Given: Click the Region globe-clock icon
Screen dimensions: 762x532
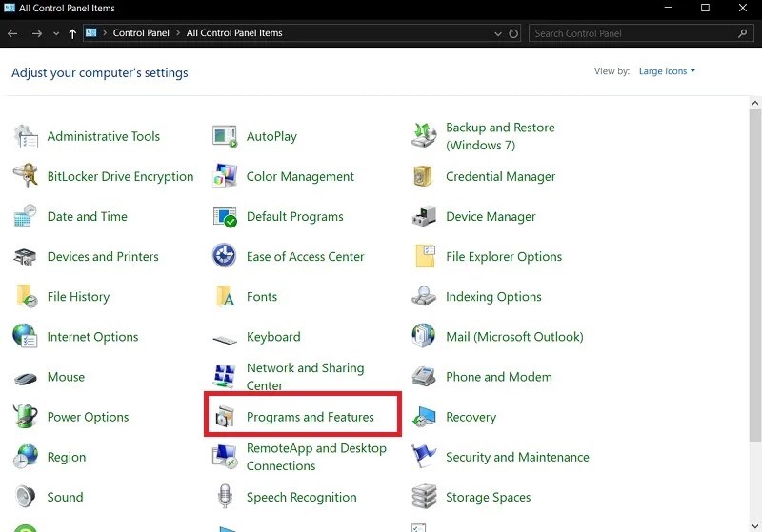Looking at the screenshot, I should [x=26, y=457].
